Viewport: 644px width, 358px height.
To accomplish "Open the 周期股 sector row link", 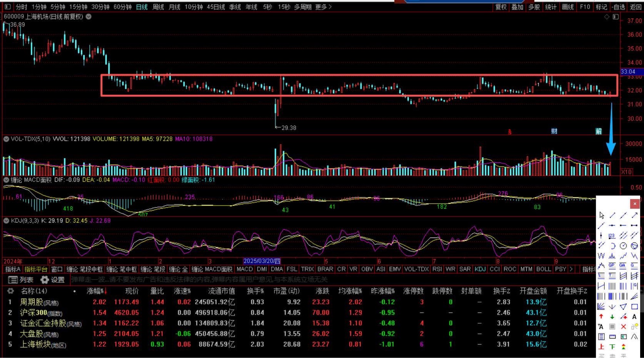I will (32, 302).
